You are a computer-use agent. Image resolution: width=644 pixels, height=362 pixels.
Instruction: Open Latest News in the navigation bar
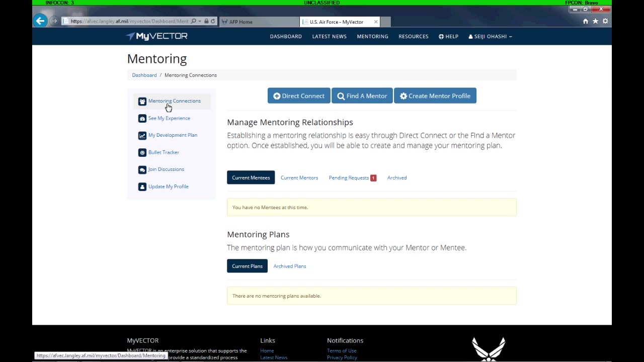click(329, 37)
